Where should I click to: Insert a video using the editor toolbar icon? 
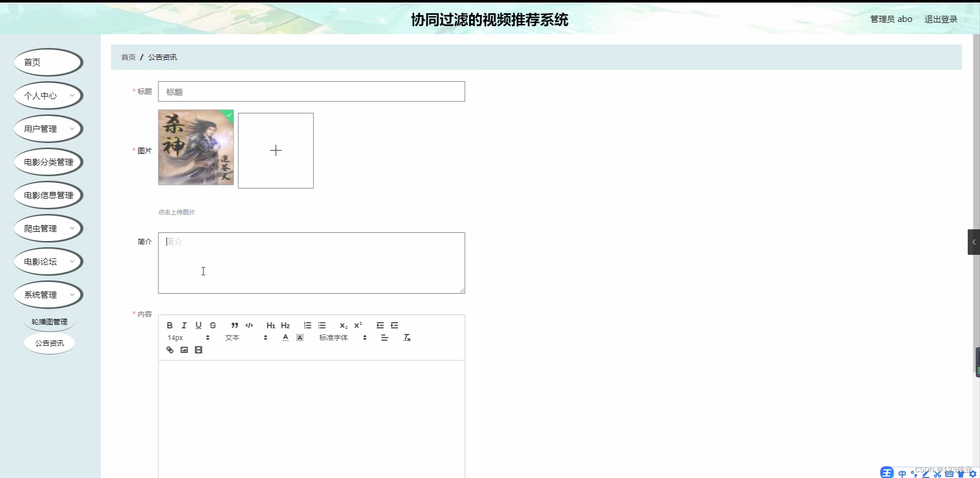click(199, 350)
